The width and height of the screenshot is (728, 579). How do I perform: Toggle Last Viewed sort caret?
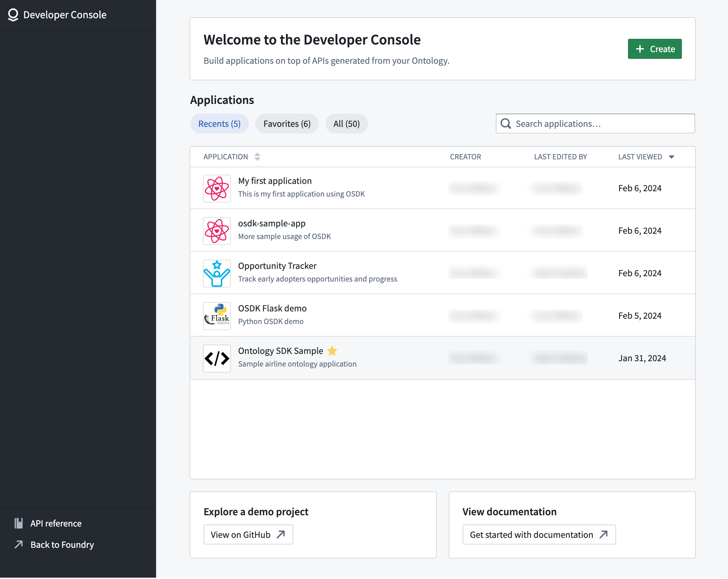pos(672,157)
